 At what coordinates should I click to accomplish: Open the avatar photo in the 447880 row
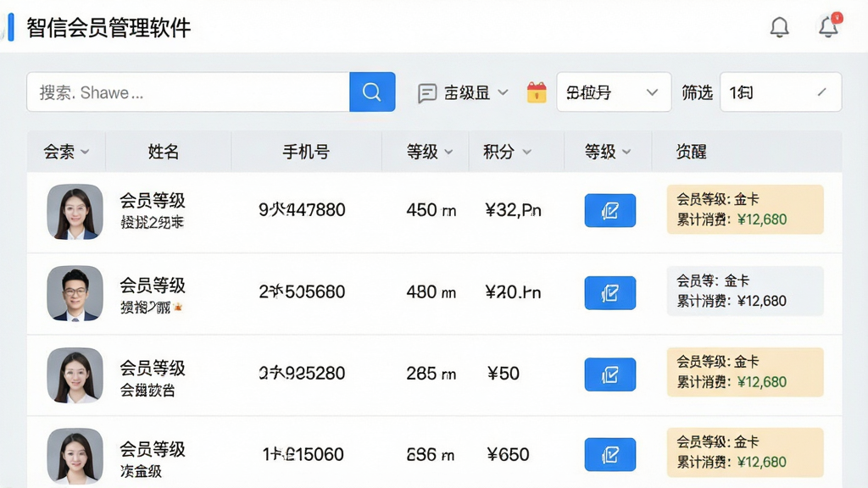(75, 212)
